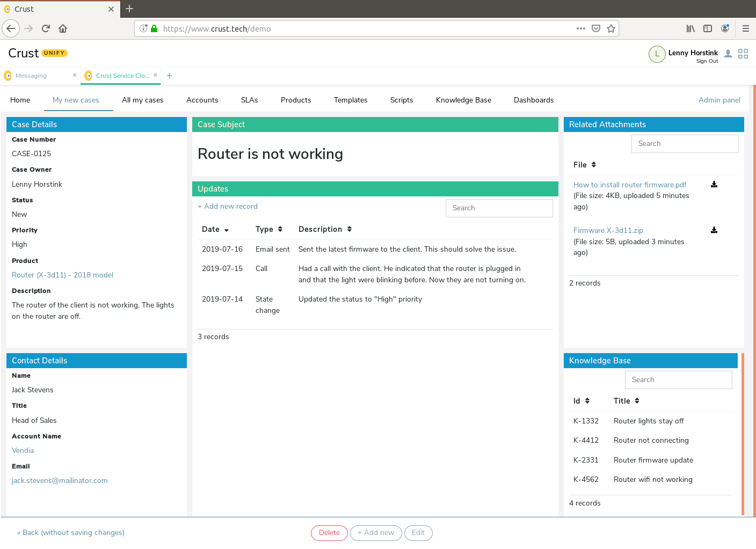Focus Related Attachments search field

click(x=685, y=144)
